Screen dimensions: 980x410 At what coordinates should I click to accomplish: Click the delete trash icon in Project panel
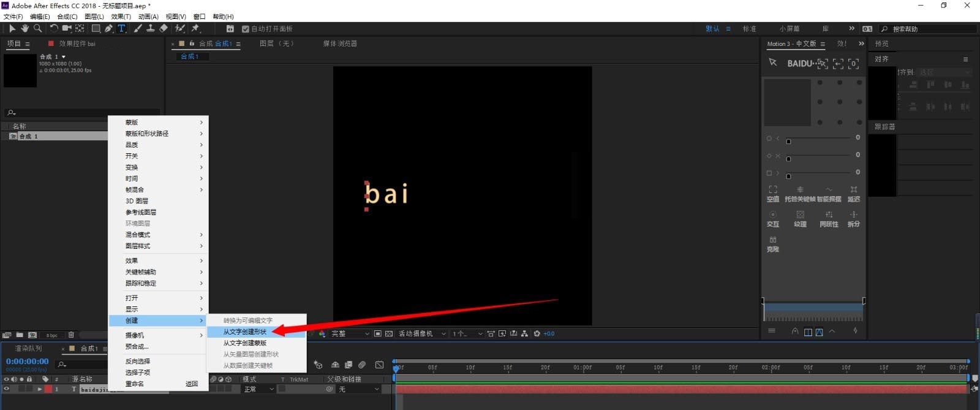click(71, 335)
